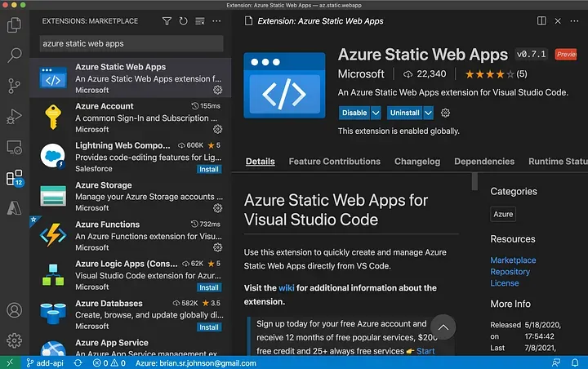The width and height of the screenshot is (588, 369).
Task: Click the remote window status bar icon
Action: [10, 362]
